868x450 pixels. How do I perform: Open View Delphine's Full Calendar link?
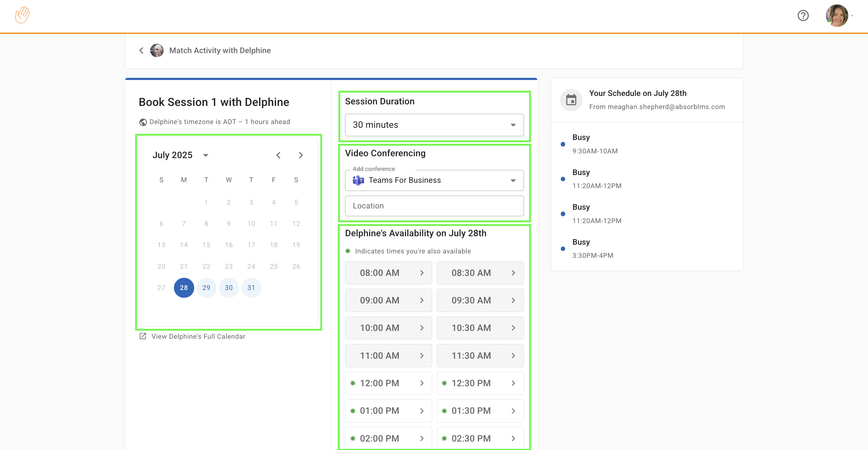198,336
